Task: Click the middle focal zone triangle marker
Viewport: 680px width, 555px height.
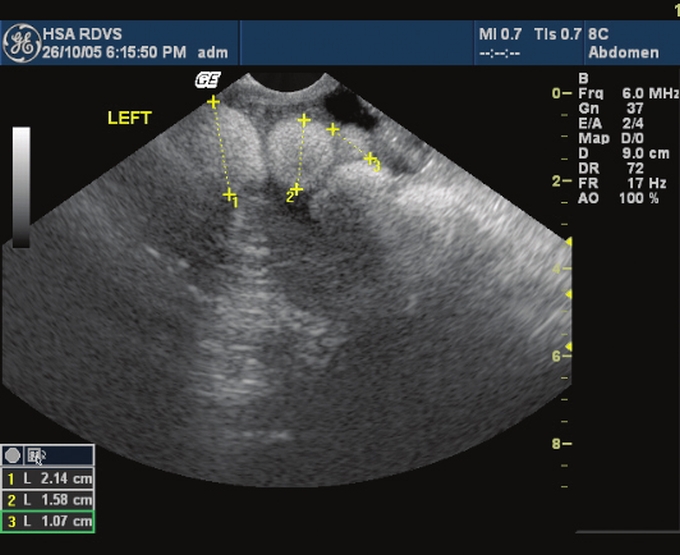Action: click(568, 294)
